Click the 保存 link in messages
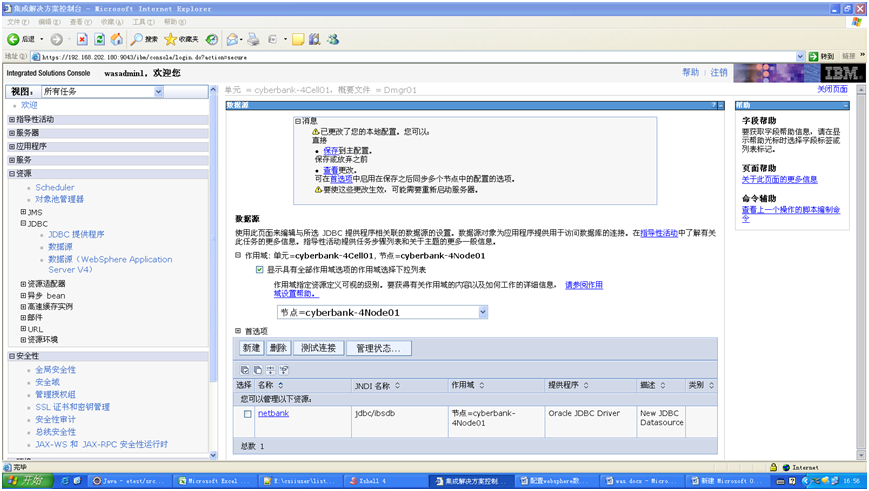The image size is (869, 491). point(331,151)
